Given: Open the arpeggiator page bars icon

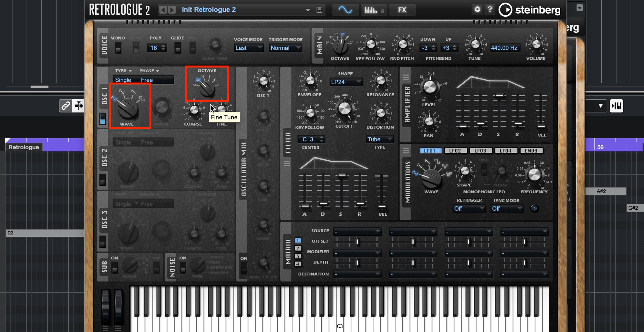Looking at the screenshot, I should pyautogui.click(x=373, y=10).
